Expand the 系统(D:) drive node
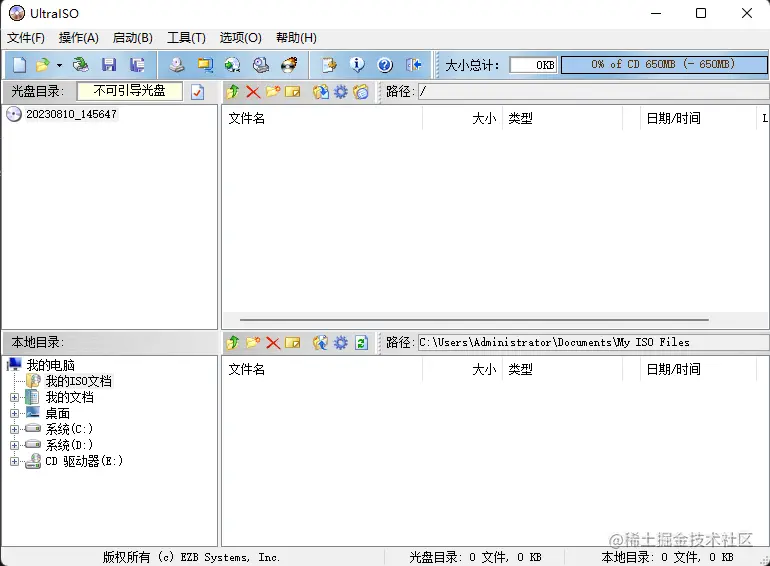The height and width of the screenshot is (566, 770). pyautogui.click(x=14, y=446)
